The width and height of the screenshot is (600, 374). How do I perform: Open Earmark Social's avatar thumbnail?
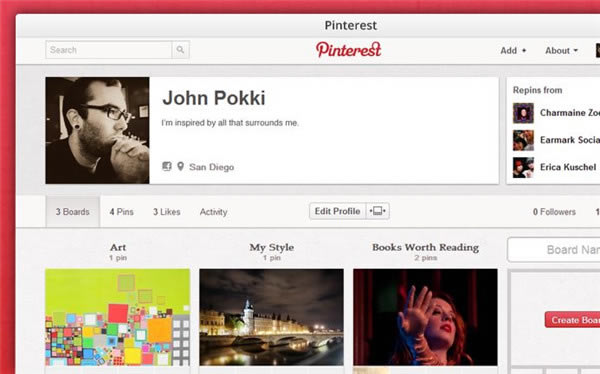[523, 140]
